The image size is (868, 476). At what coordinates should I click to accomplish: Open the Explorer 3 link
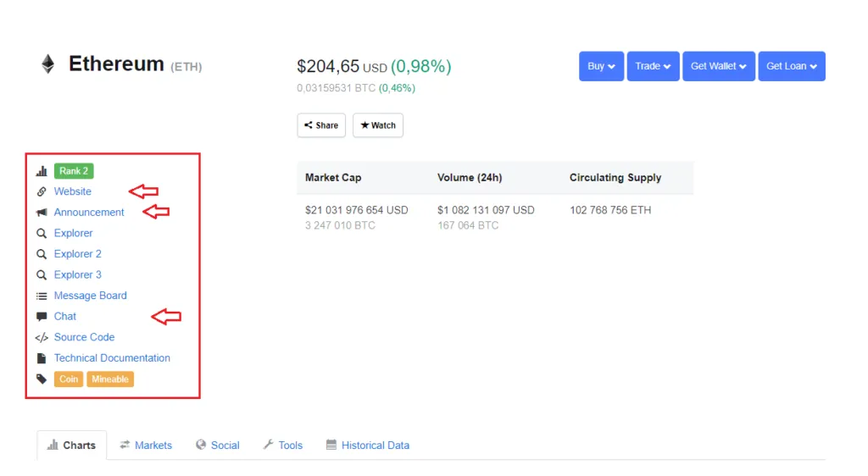pyautogui.click(x=77, y=274)
